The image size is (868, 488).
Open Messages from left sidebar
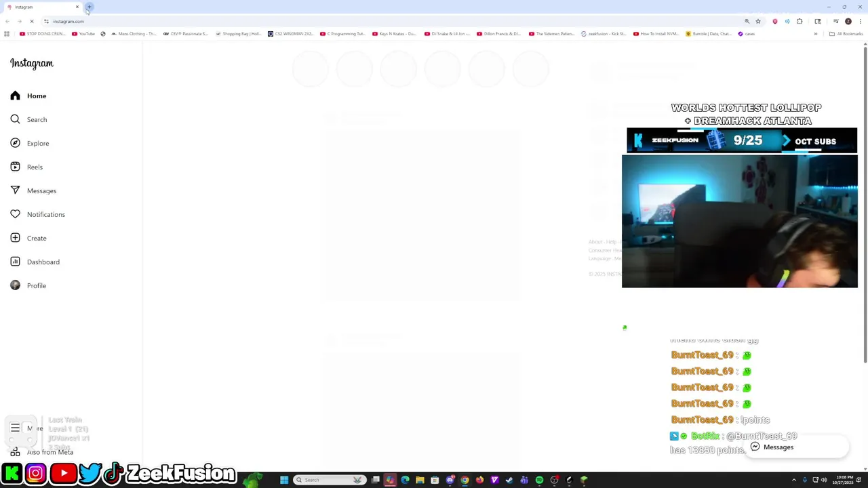pos(33,190)
